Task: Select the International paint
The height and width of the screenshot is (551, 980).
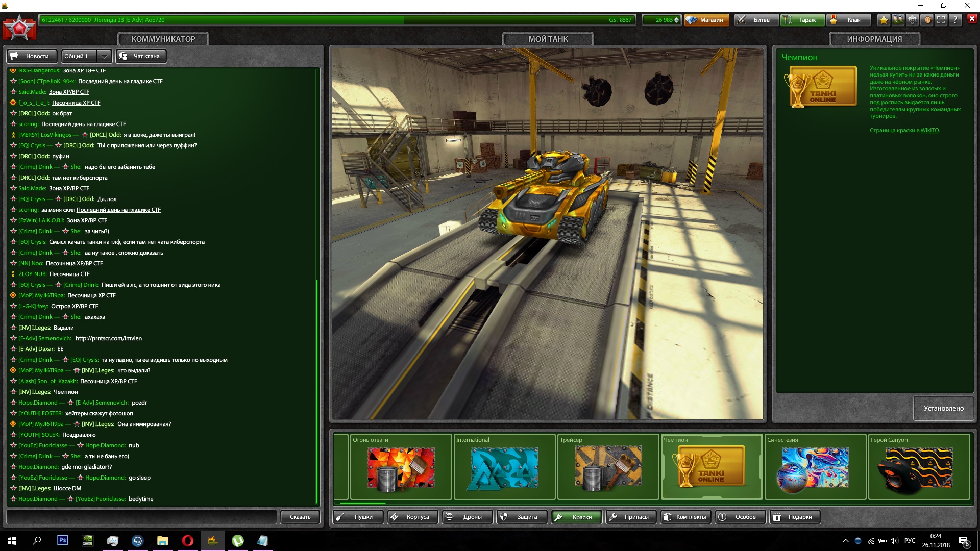Action: [504, 466]
